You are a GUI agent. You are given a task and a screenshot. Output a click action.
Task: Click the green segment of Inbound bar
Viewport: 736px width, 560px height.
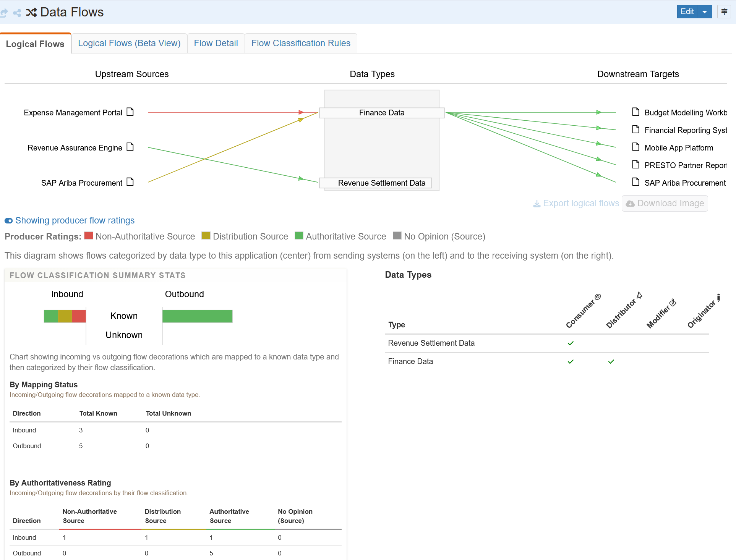(x=51, y=316)
